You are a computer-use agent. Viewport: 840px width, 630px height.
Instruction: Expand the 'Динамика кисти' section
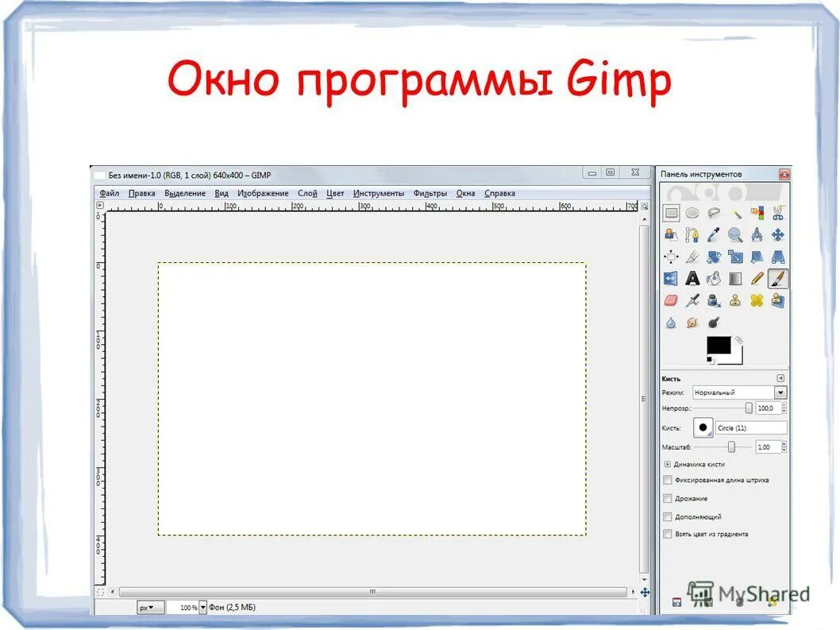point(668,464)
